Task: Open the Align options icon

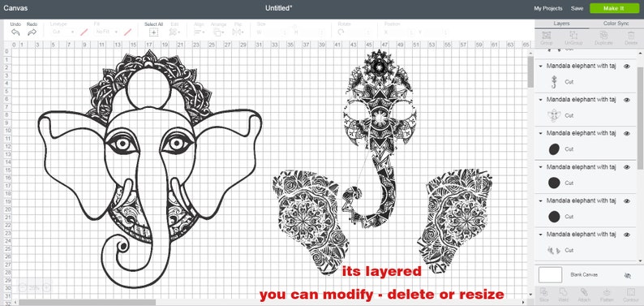Action: (x=200, y=32)
